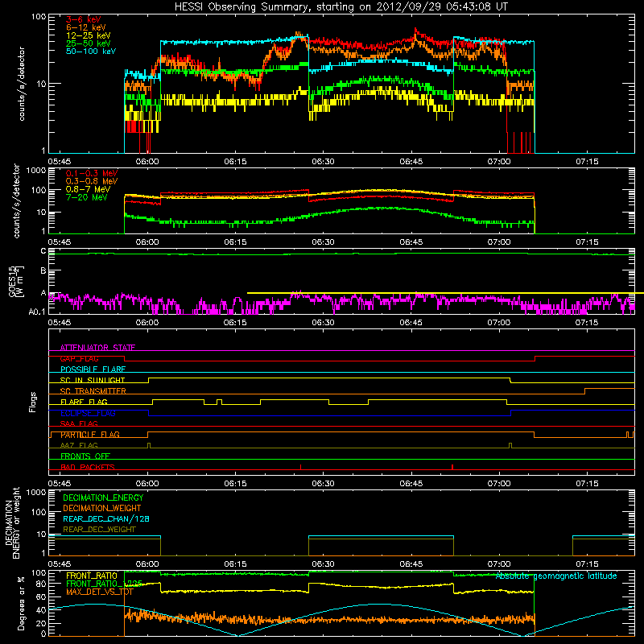Click the B tick label on GOES axis
644x644 pixels.
coord(43,270)
